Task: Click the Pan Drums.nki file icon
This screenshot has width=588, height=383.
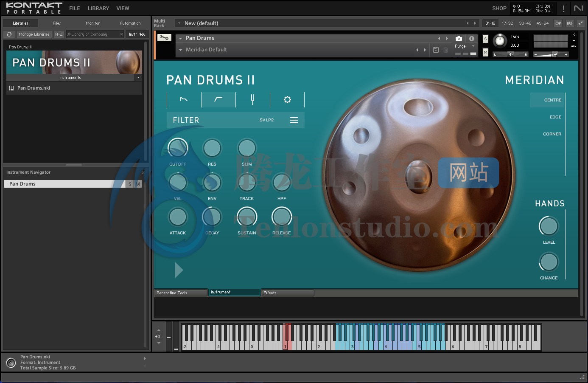Action: click(11, 88)
